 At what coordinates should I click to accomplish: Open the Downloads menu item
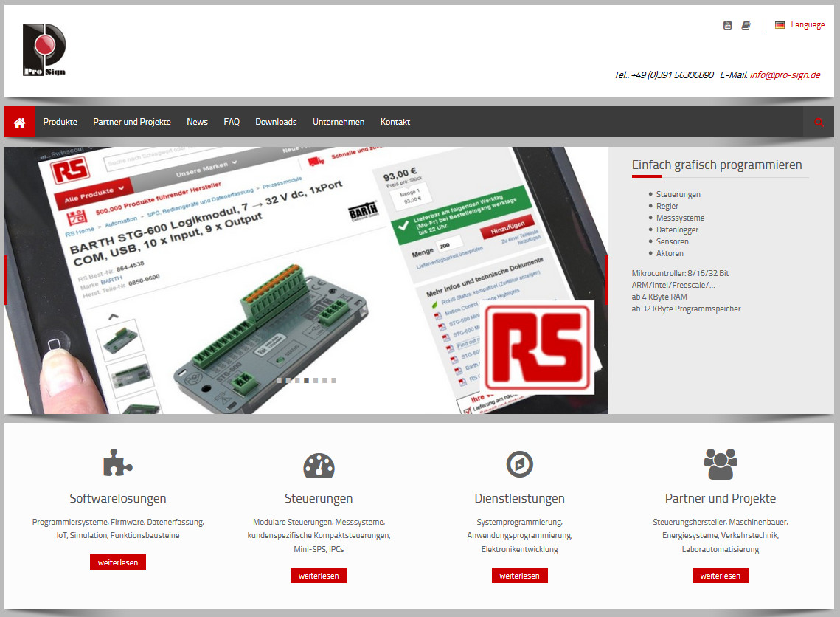tap(276, 122)
